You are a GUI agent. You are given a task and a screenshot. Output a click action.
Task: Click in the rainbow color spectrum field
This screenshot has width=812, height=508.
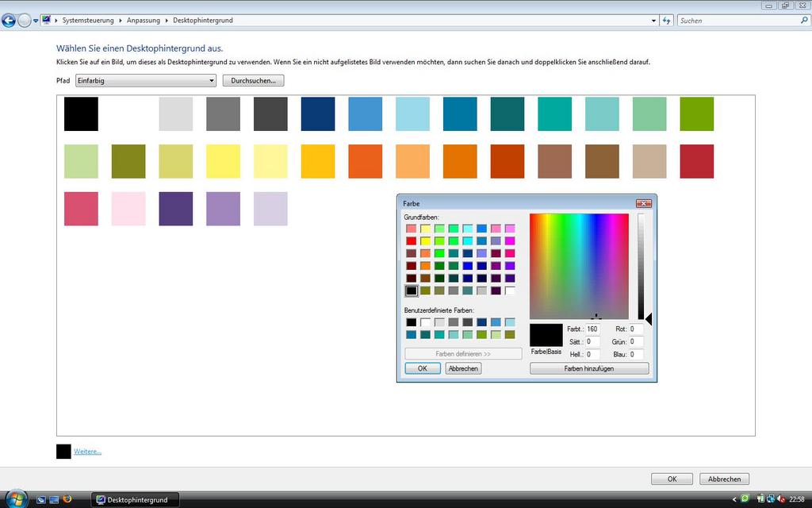pyautogui.click(x=579, y=266)
